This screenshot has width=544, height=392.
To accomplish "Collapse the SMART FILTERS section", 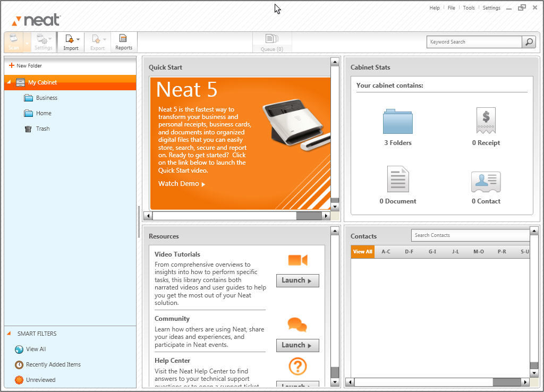I will [7, 334].
